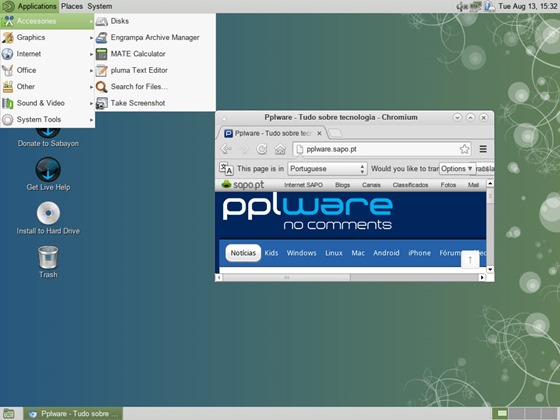
Task: Choose Take Screenshot entry
Action: (155, 103)
